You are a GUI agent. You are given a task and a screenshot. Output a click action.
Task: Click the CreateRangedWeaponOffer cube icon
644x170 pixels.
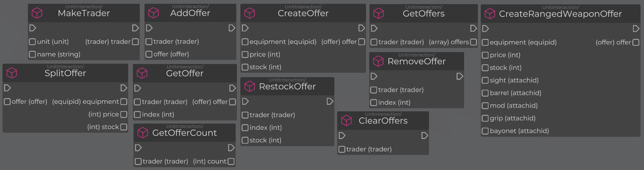point(490,14)
